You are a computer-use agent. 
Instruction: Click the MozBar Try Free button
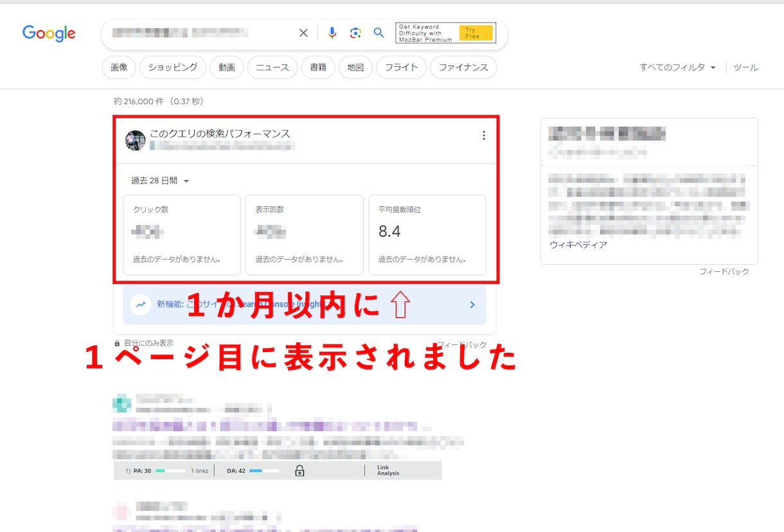point(476,33)
